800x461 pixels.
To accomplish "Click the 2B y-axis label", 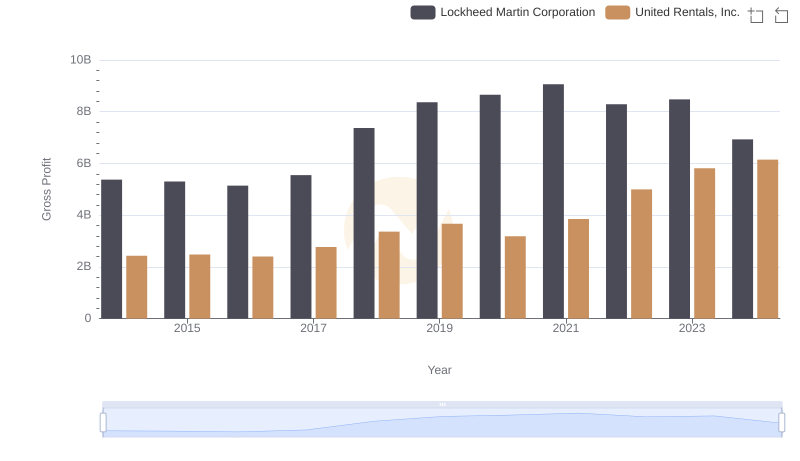I will [84, 266].
